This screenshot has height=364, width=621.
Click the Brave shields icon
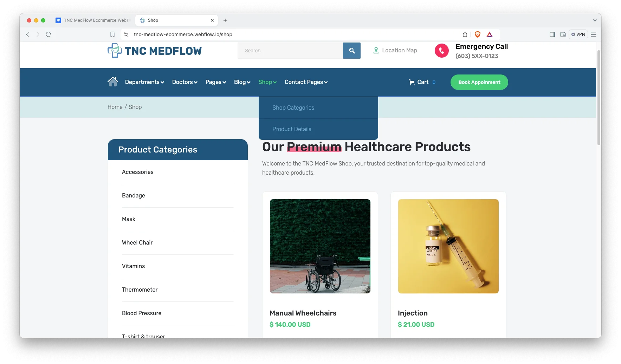click(477, 34)
